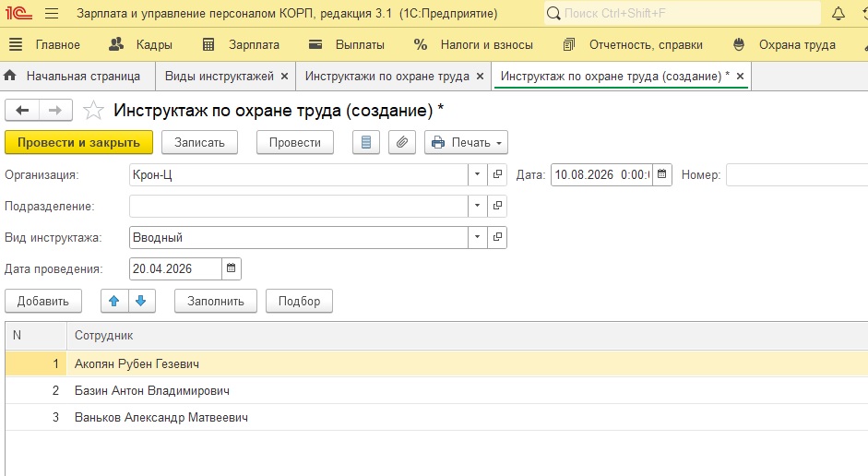868x476 pixels.
Task: Switch to Виды инструктажей tab
Action: click(220, 77)
